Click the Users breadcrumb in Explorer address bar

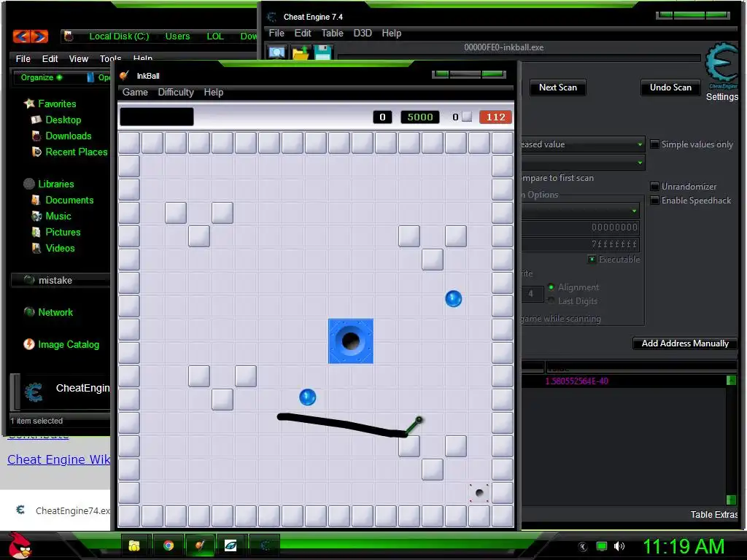tap(177, 36)
